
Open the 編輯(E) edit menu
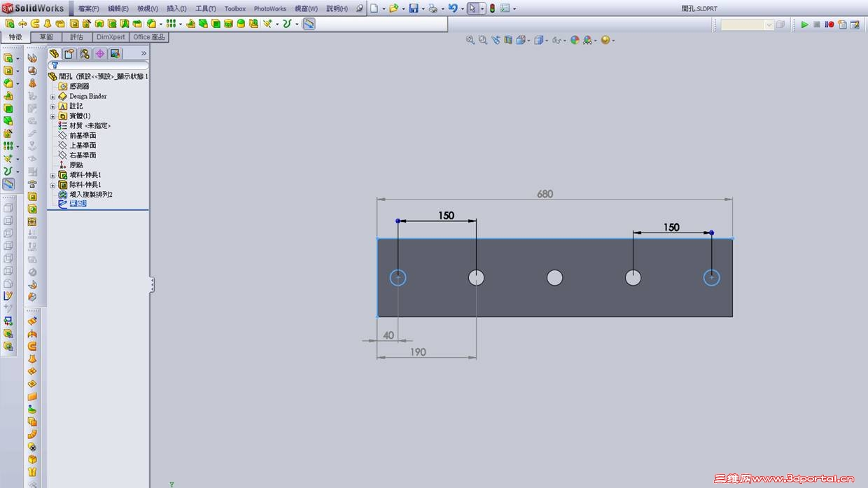118,8
